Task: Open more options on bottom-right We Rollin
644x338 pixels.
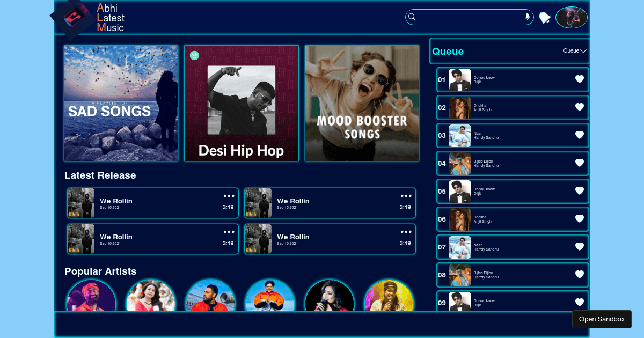Action: pos(406,232)
